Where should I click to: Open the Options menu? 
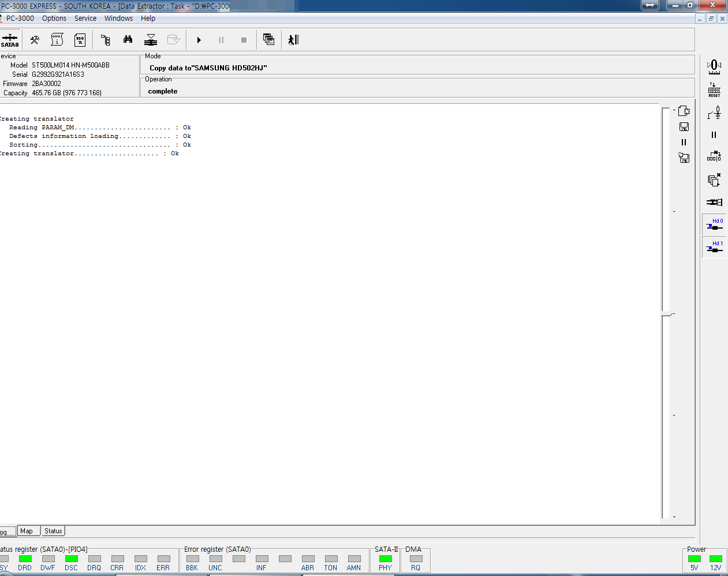click(x=54, y=18)
